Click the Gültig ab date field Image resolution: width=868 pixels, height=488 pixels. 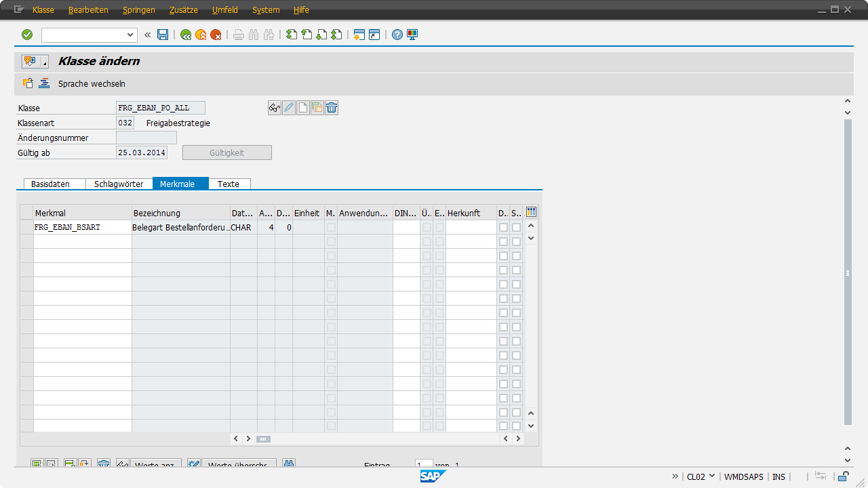[141, 153]
